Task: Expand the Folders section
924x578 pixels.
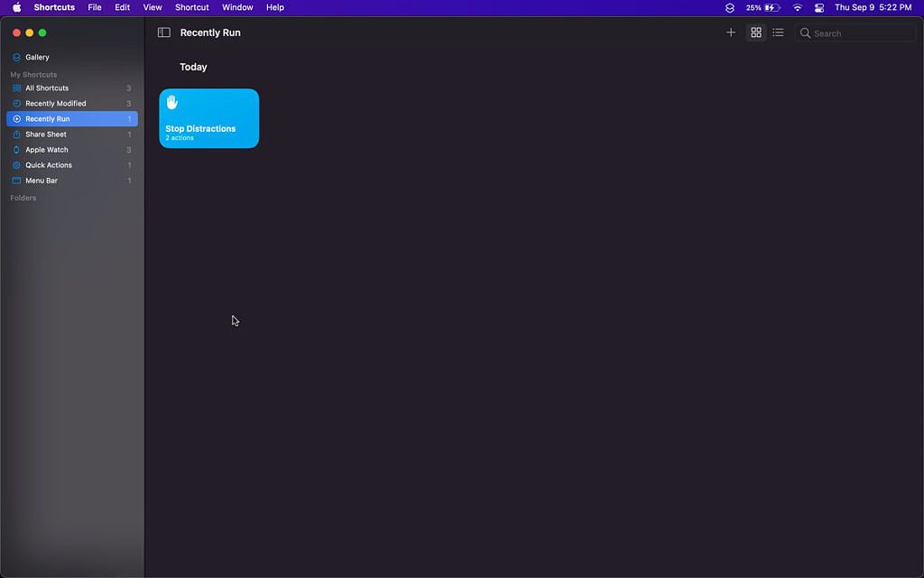Action: tap(23, 197)
